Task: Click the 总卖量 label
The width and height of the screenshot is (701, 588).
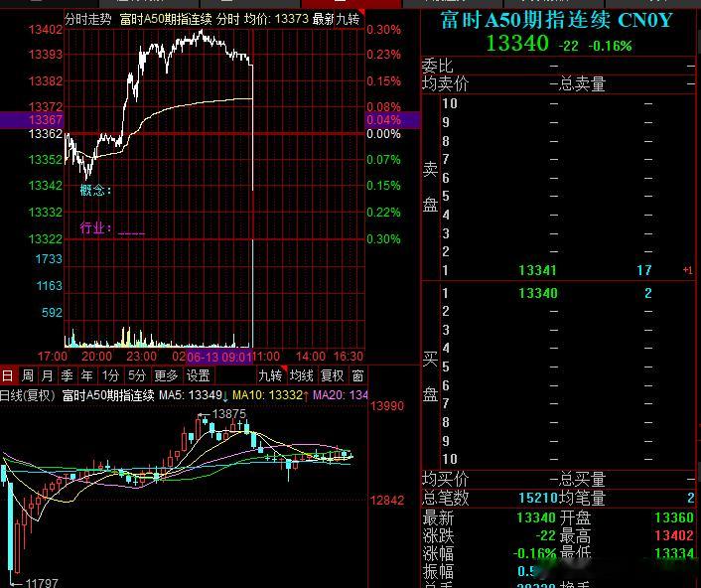Action: tap(582, 84)
